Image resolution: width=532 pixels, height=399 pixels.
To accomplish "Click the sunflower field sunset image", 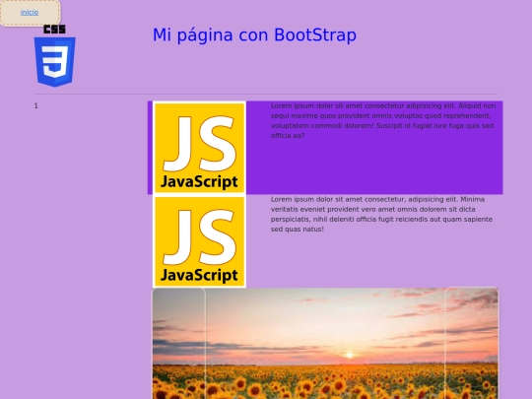I will coord(325,344).
